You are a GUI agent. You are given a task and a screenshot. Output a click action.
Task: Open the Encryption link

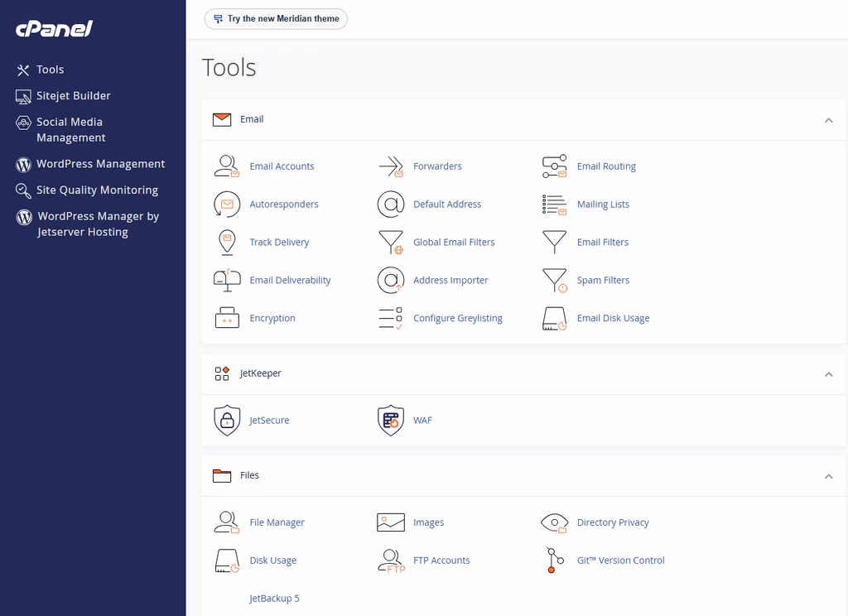coord(272,318)
